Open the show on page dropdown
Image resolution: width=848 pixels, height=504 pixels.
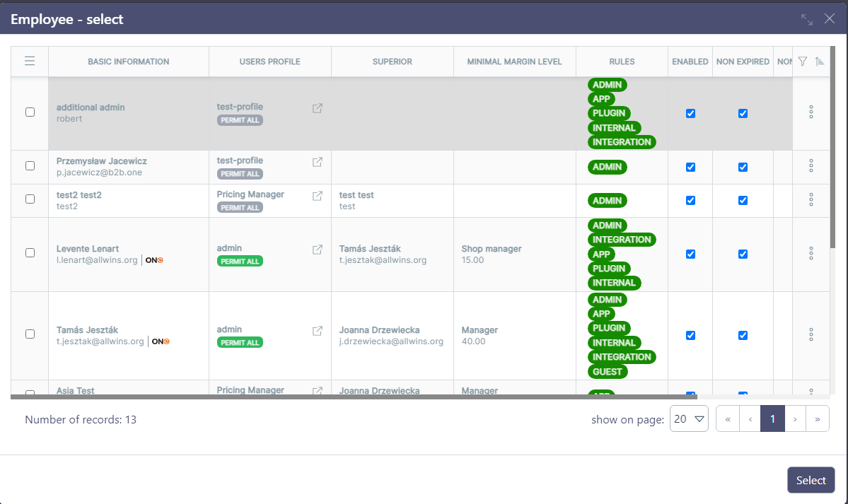pos(689,419)
